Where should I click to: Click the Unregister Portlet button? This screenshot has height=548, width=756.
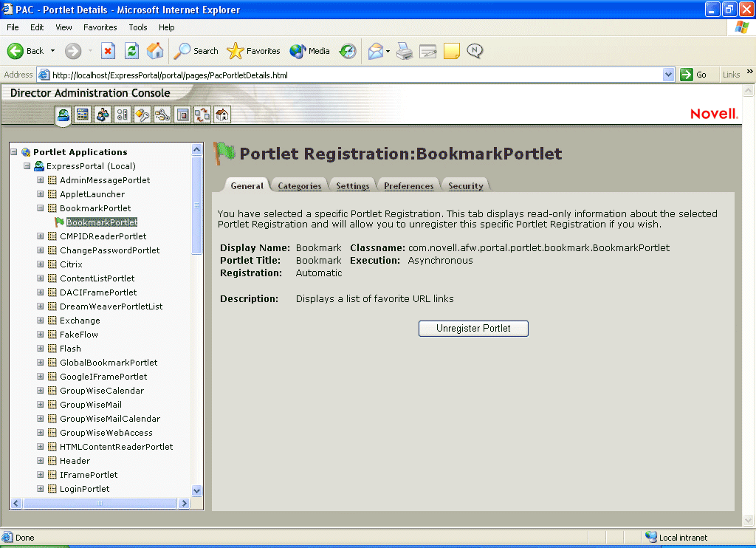[473, 329]
